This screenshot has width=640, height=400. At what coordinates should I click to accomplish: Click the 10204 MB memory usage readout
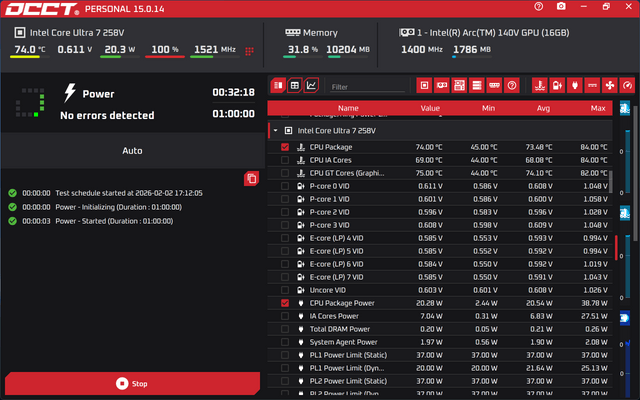(x=348, y=49)
